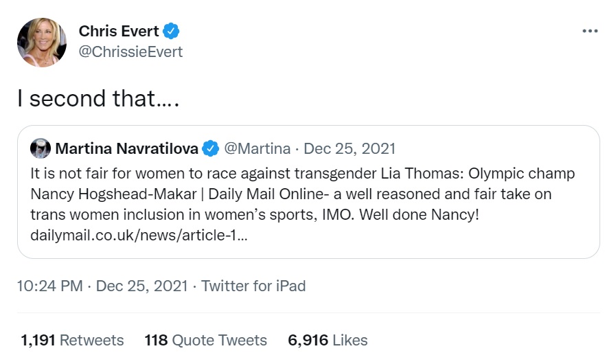Screen dimensions: 616x364
Task: Open the quoted tweet body text
Action: click(302, 194)
